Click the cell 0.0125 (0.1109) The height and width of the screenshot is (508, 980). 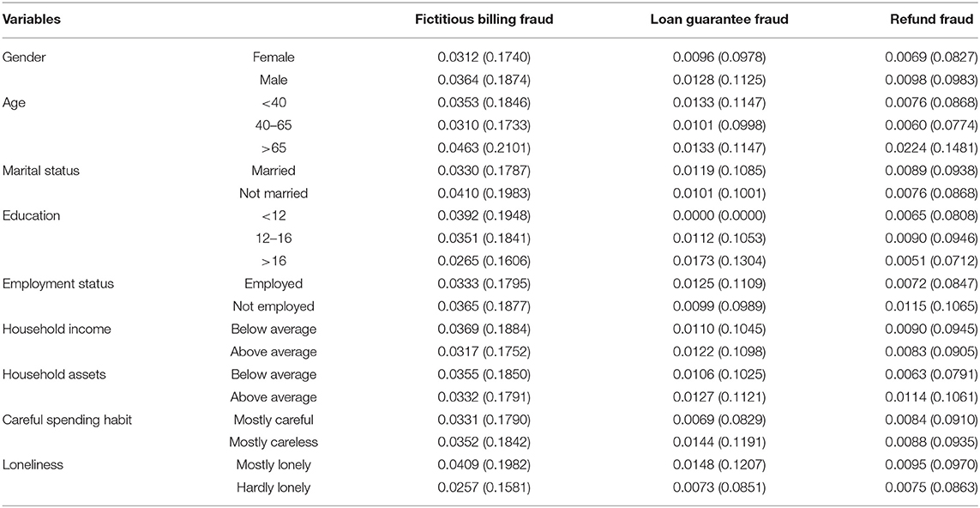click(x=718, y=283)
